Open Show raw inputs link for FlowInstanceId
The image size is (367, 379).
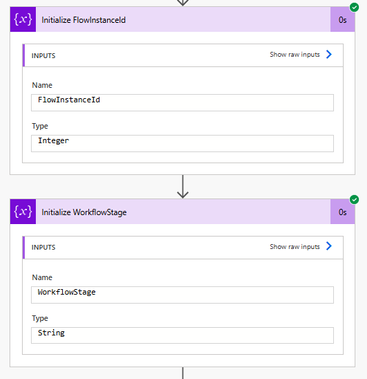point(295,54)
